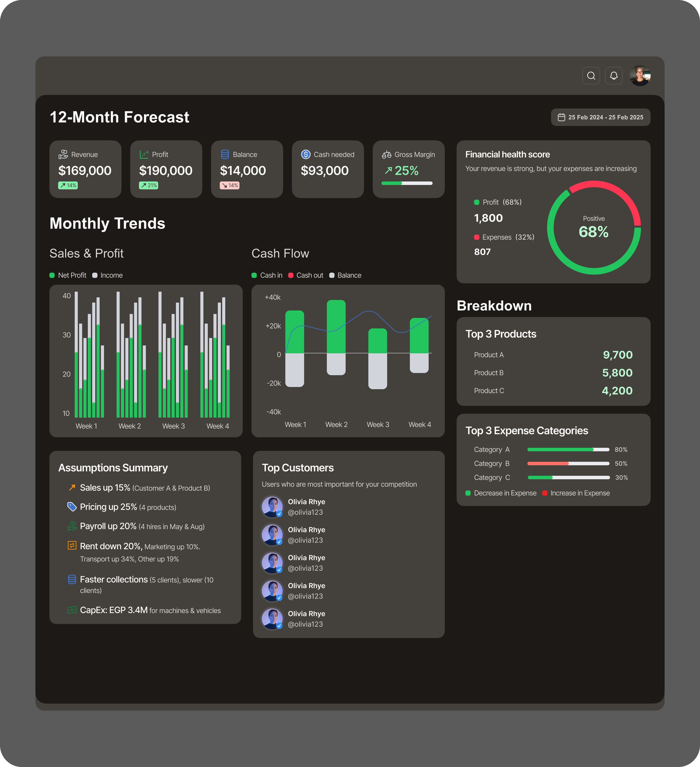This screenshot has height=767, width=700.
Task: Select the Balance database icon
Action: tap(224, 154)
